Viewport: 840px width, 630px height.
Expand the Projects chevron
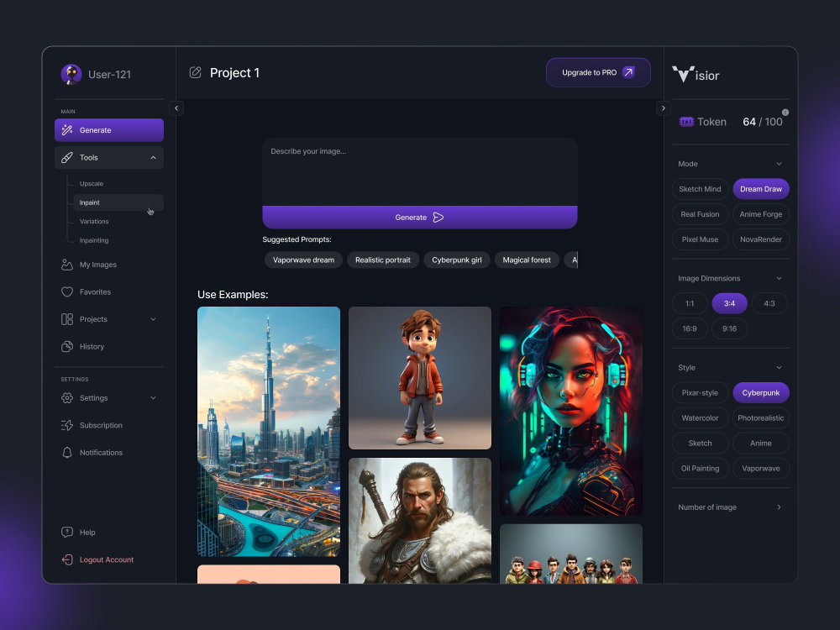pos(153,319)
